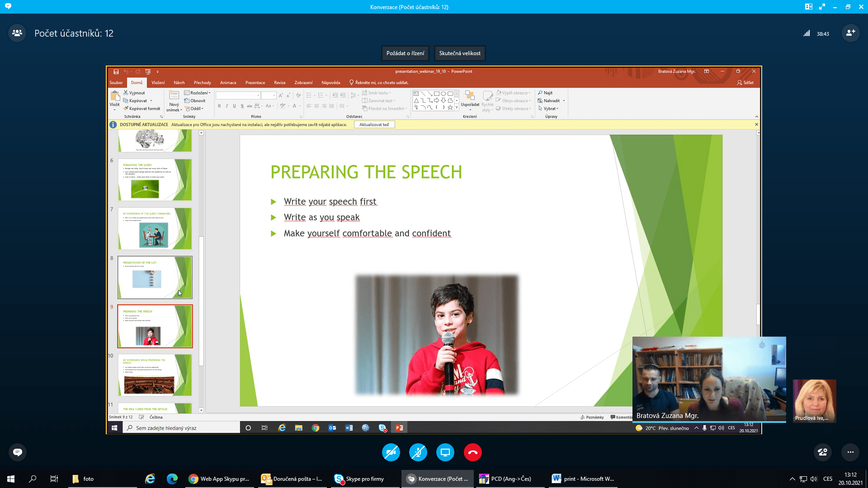
Task: Open volume control in system tray
Action: pyautogui.click(x=814, y=479)
